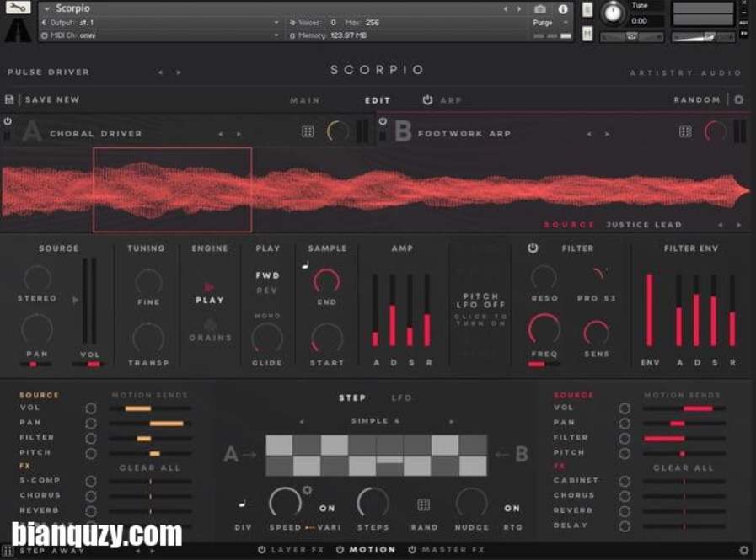Image resolution: width=756 pixels, height=560 pixels.
Task: Select the GRAINS engine icon
Action: pos(210,324)
